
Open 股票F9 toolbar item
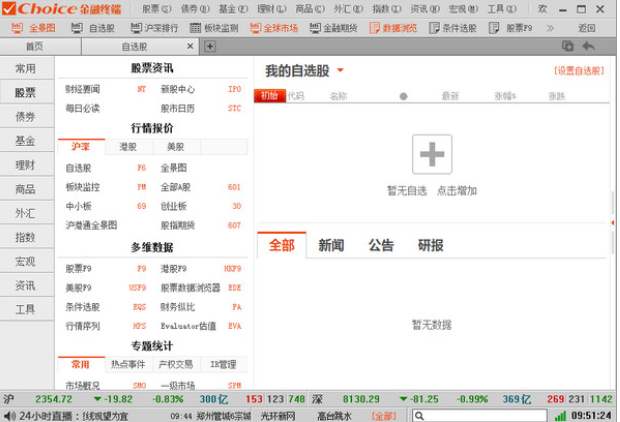click(x=510, y=28)
